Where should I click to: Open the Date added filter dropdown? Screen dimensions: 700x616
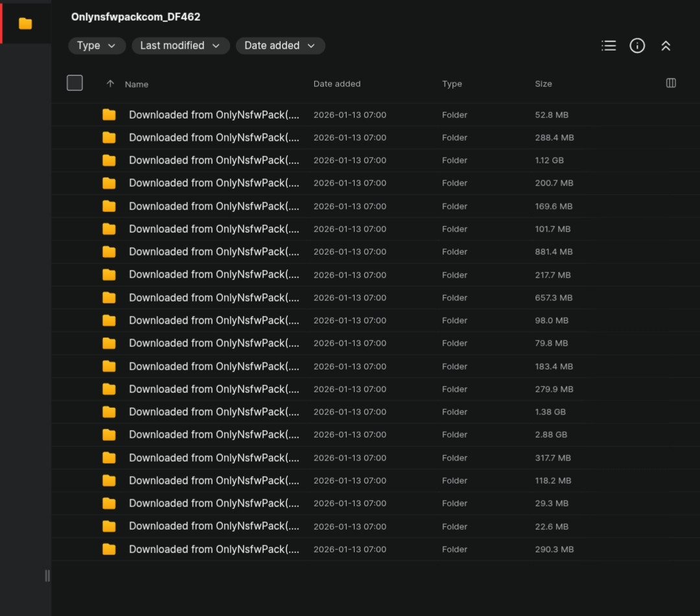point(280,45)
